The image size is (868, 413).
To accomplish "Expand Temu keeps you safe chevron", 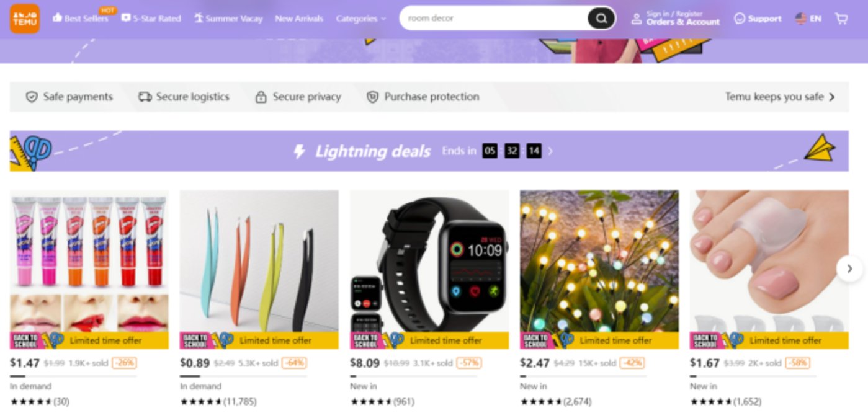I will tap(831, 97).
